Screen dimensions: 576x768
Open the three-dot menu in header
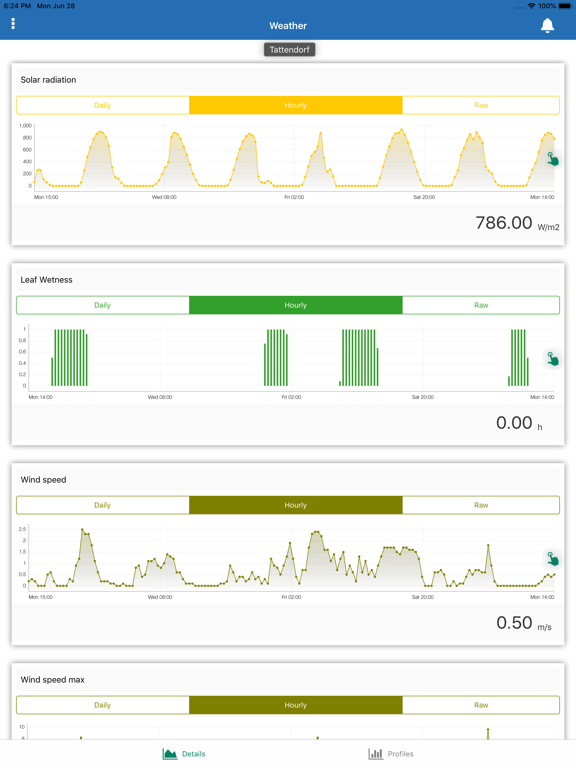point(13,24)
